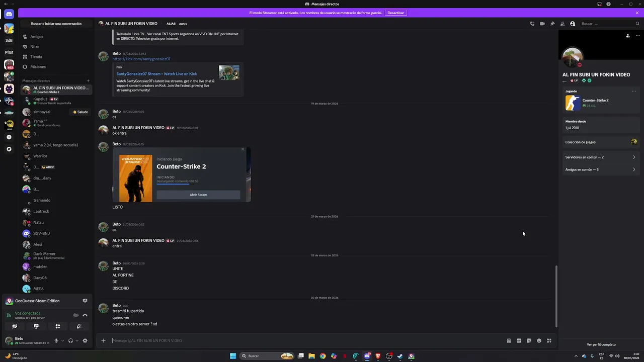The height and width of the screenshot is (362, 644).
Task: Open user settings gear icon
Action: 85,340
